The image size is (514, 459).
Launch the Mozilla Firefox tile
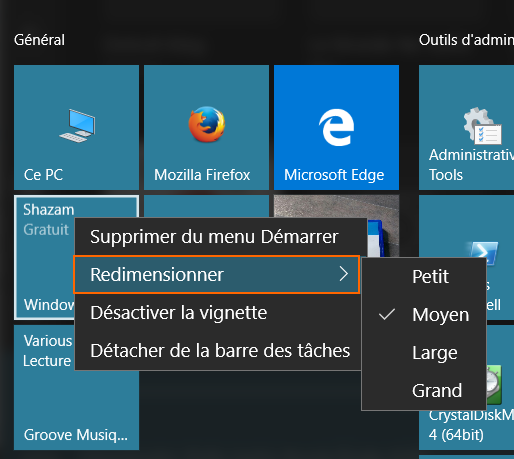(x=206, y=127)
